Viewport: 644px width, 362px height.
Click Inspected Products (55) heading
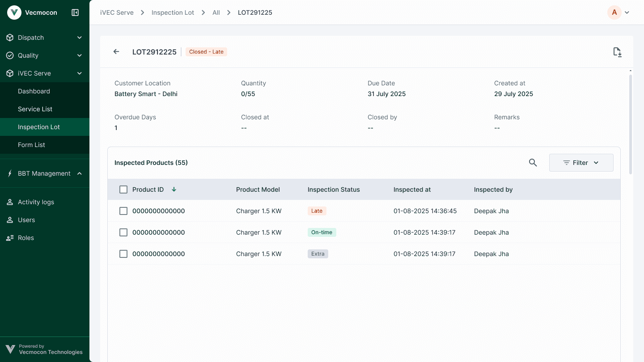click(151, 163)
